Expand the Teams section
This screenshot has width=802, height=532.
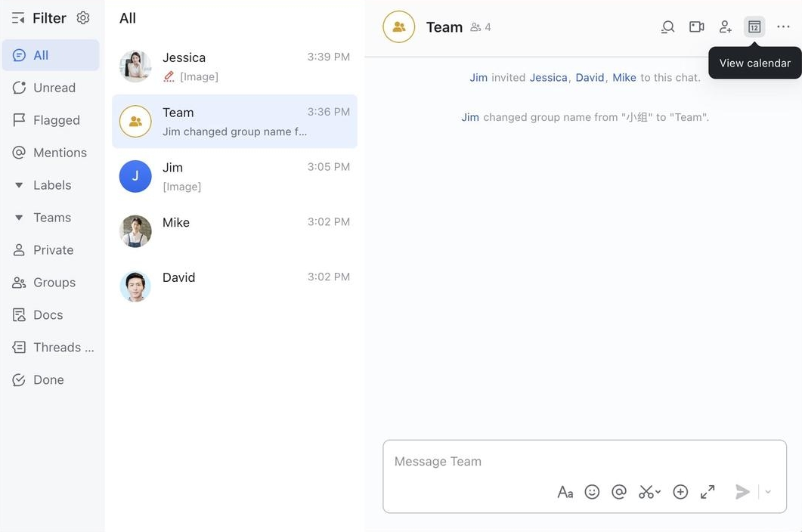pyautogui.click(x=18, y=217)
